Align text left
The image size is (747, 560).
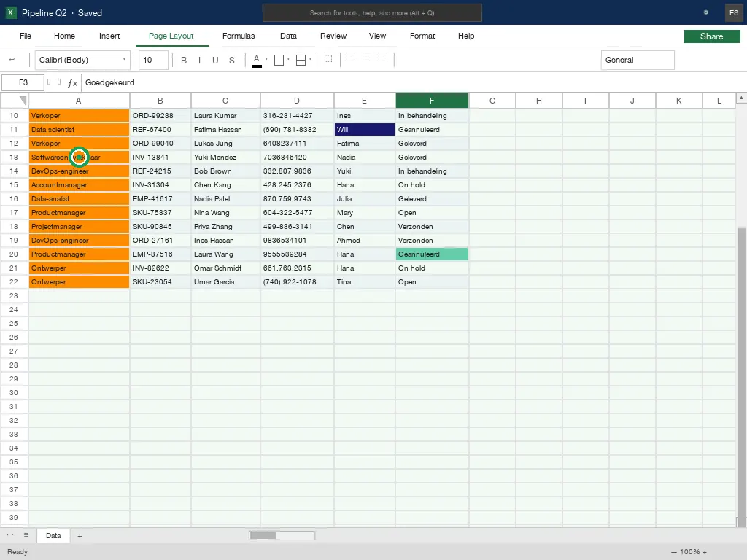coord(351,58)
